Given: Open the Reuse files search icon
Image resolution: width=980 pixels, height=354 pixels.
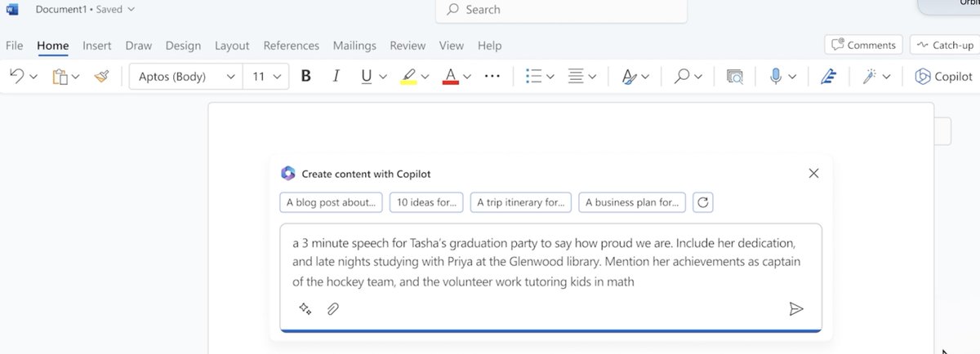Looking at the screenshot, I should point(734,77).
